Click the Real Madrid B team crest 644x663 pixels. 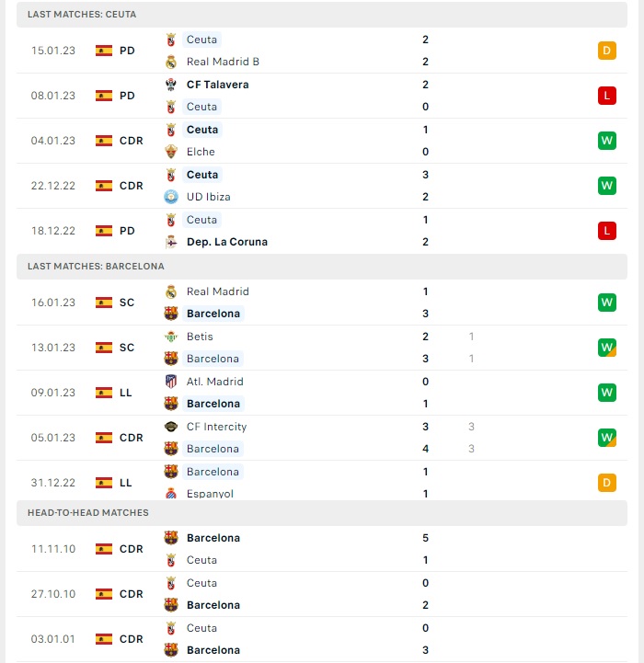click(x=171, y=62)
